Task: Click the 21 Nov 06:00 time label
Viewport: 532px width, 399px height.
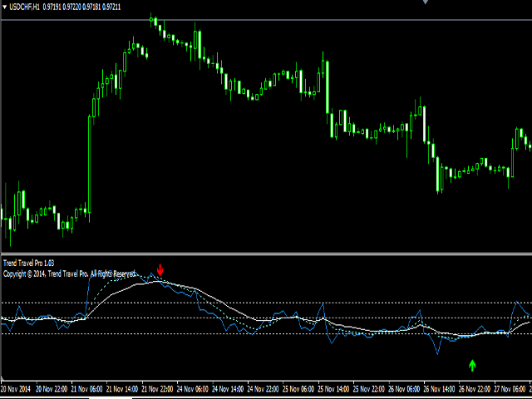Action: click(x=86, y=389)
